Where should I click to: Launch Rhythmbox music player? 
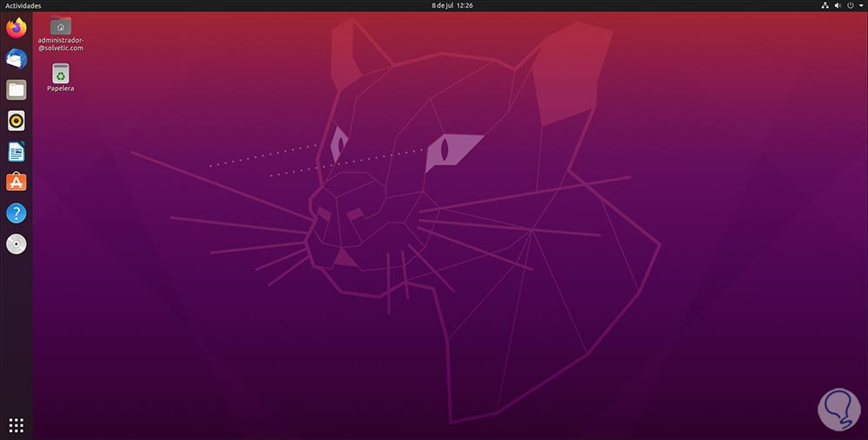pyautogui.click(x=16, y=121)
